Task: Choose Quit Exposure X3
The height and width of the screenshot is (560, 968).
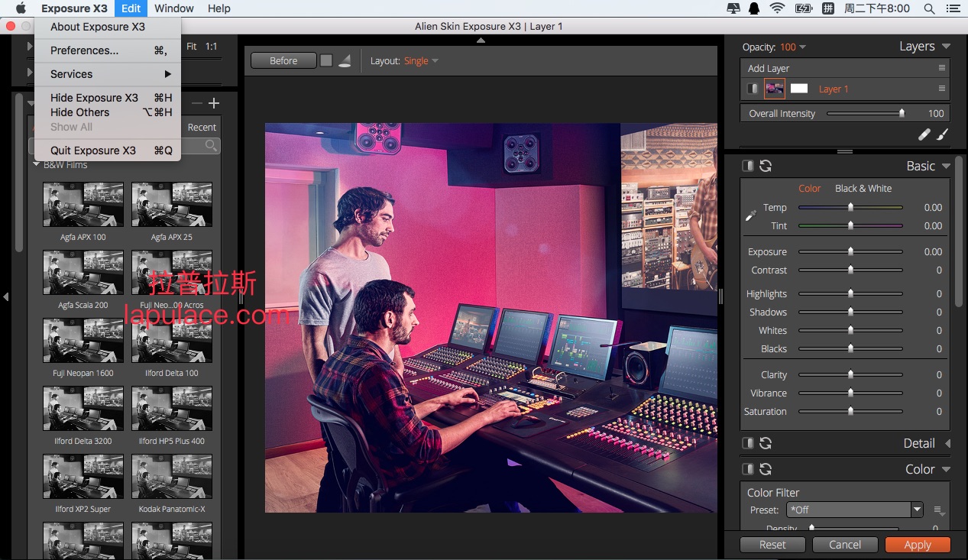Action: click(108, 151)
